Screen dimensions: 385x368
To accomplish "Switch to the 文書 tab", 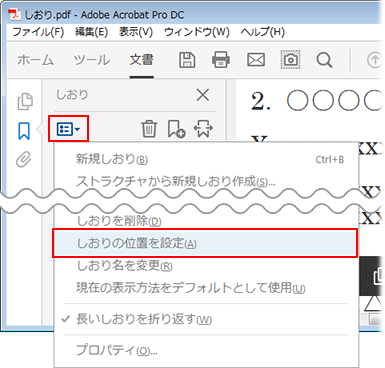I will (x=142, y=60).
